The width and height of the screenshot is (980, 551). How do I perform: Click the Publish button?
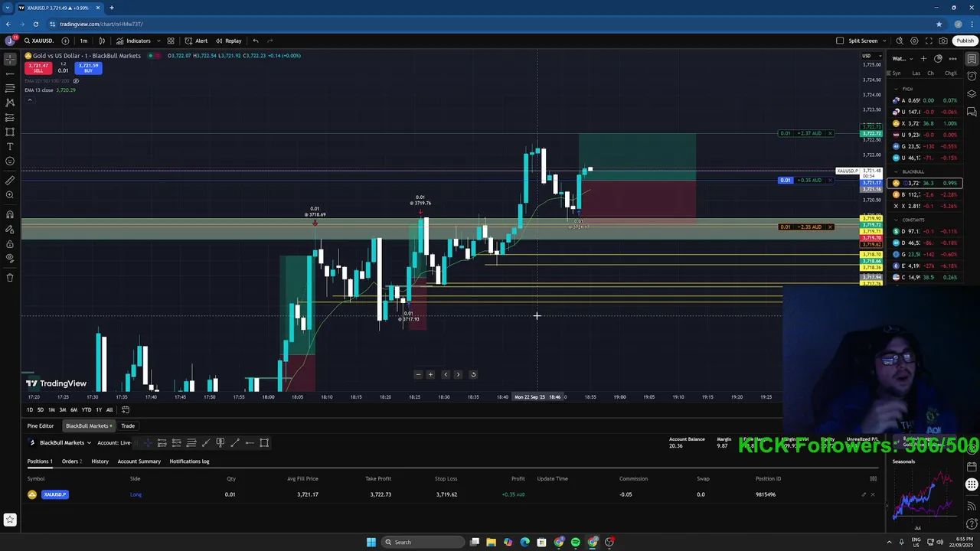click(x=965, y=41)
